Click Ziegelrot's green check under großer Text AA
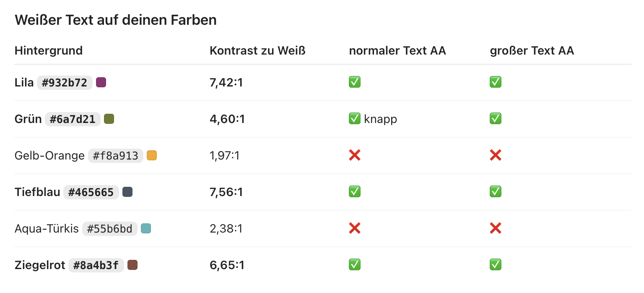 [496, 265]
